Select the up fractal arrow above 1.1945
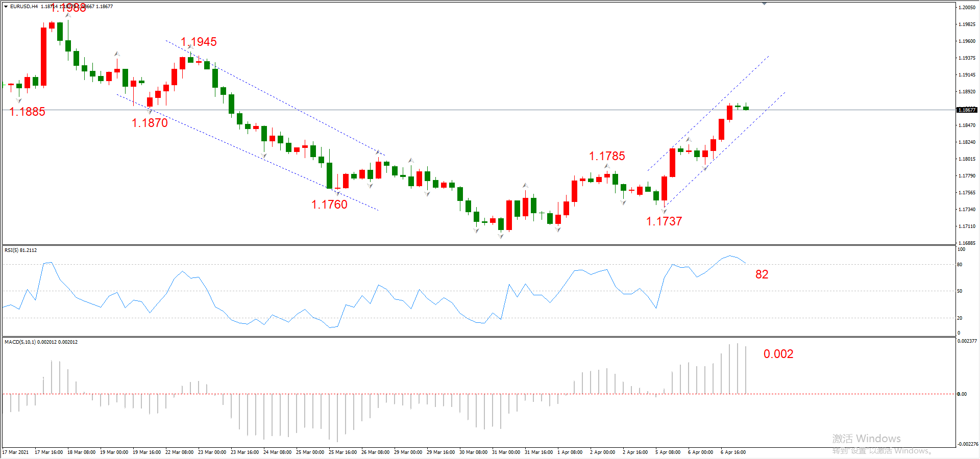 pos(190,47)
